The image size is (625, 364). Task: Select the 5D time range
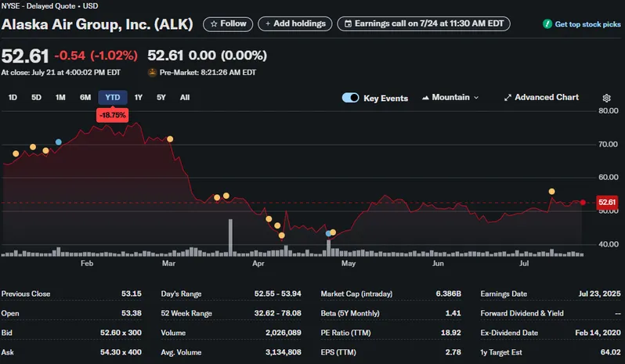pos(36,98)
